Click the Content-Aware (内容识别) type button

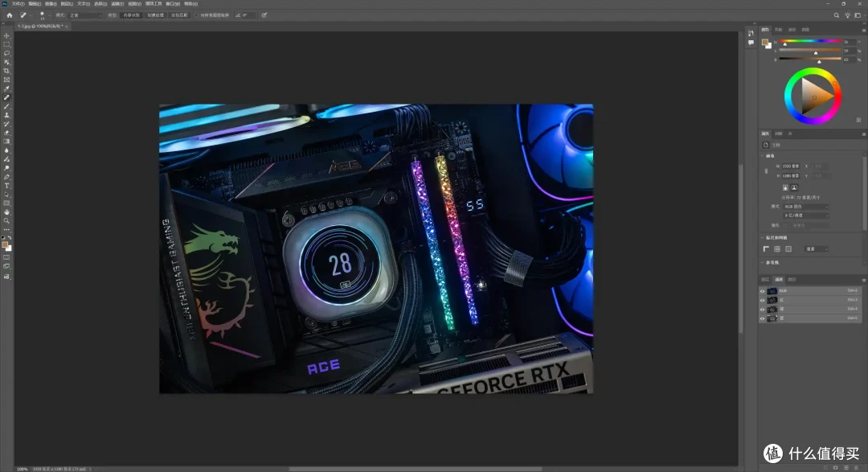pyautogui.click(x=131, y=15)
